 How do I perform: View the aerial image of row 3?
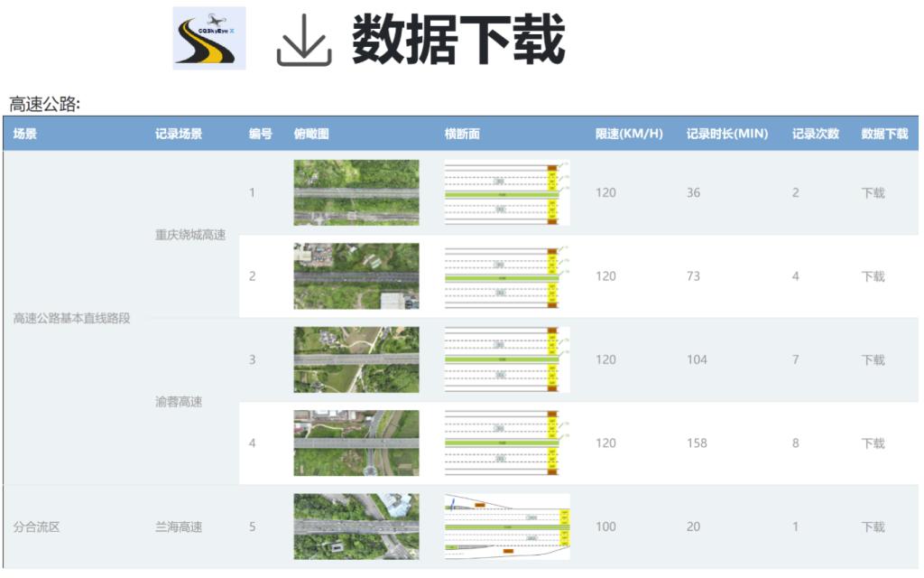coord(356,359)
